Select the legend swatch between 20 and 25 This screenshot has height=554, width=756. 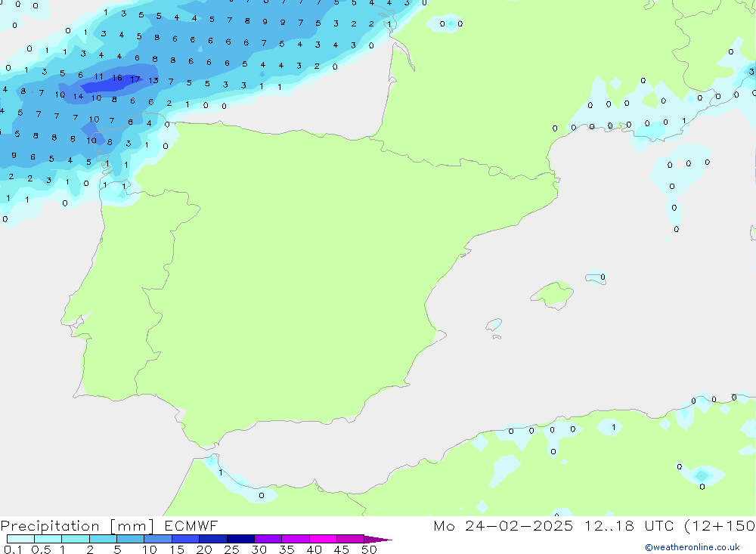pos(212,539)
